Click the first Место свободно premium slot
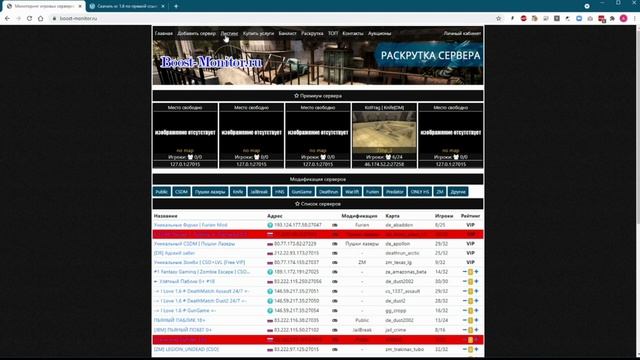This screenshot has width=640, height=360. click(x=185, y=136)
